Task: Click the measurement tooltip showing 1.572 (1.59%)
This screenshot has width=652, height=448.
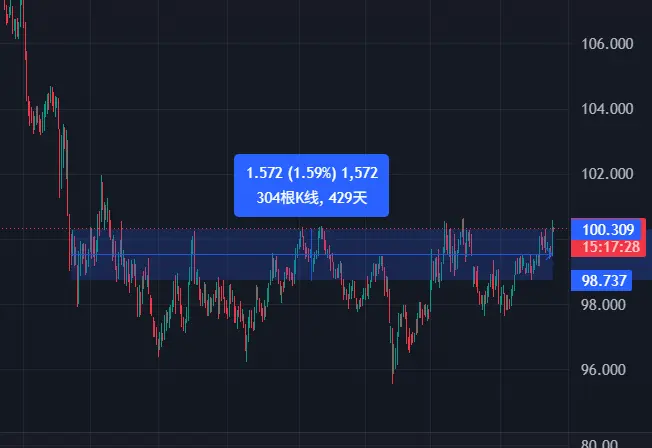Action: click(311, 186)
